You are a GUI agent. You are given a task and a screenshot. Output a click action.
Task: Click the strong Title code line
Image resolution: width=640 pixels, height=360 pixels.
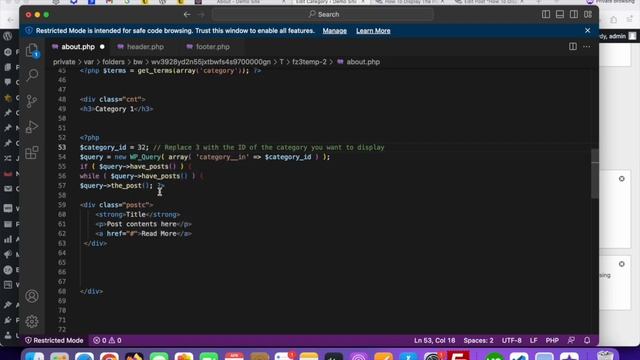click(138, 215)
